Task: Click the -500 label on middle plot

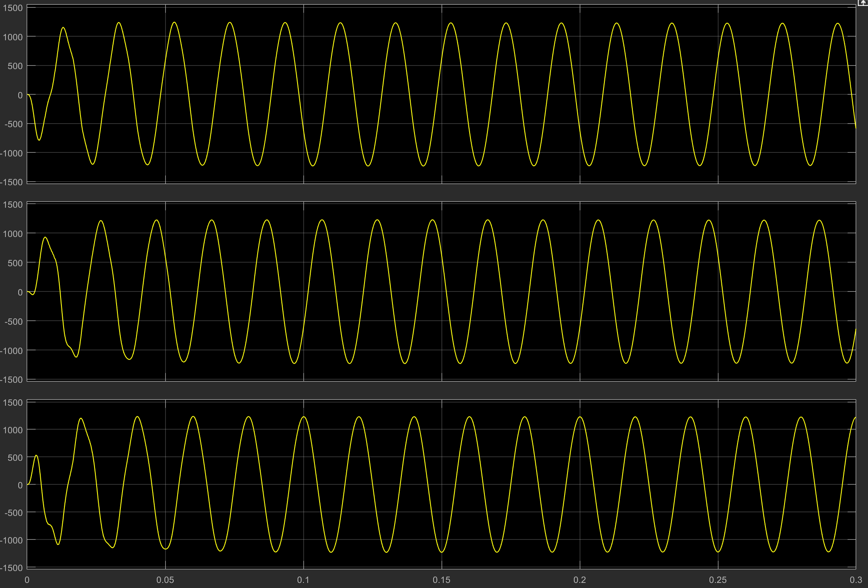Action: coord(14,321)
